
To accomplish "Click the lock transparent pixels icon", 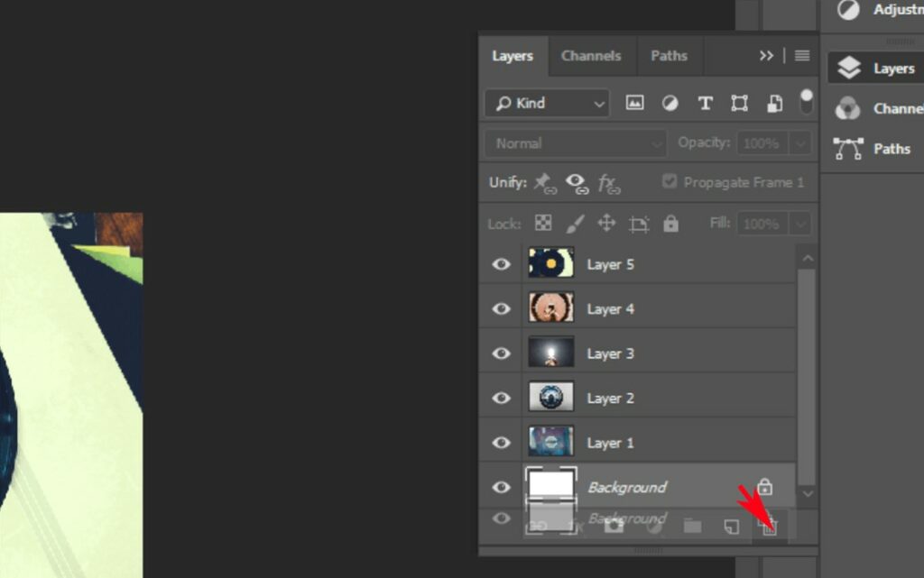I will tap(543, 224).
